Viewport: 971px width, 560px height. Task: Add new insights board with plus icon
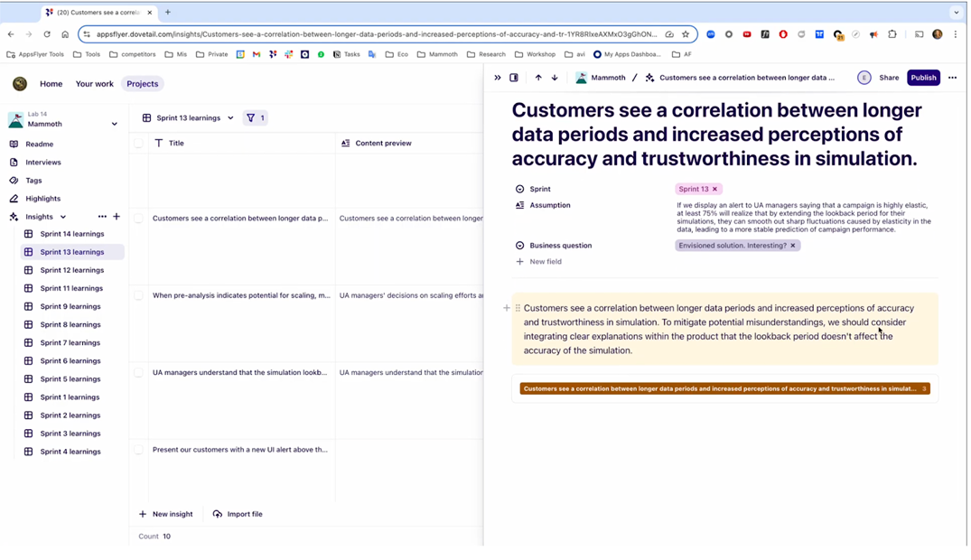(x=117, y=217)
